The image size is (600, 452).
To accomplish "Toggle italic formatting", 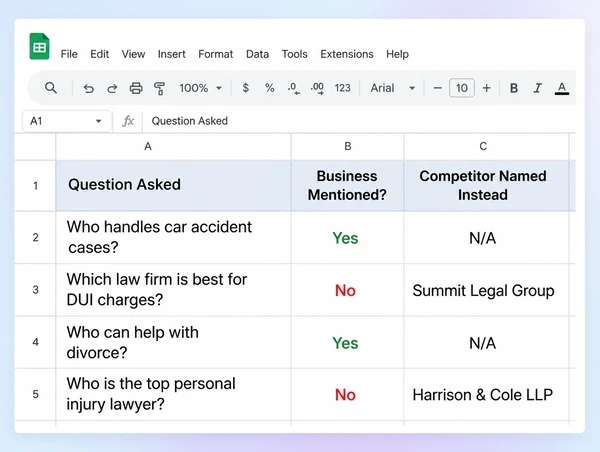I will click(538, 88).
